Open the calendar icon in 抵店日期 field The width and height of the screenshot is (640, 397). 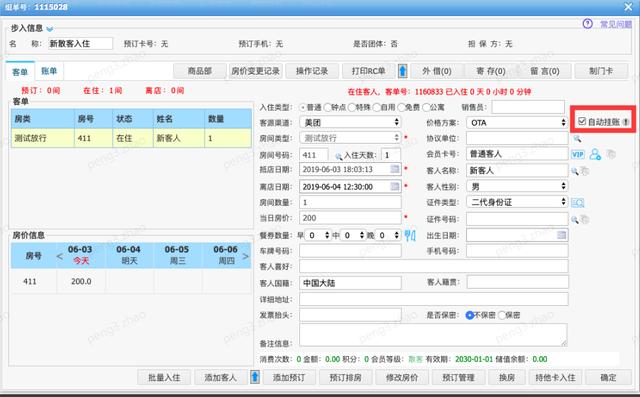[395, 169]
